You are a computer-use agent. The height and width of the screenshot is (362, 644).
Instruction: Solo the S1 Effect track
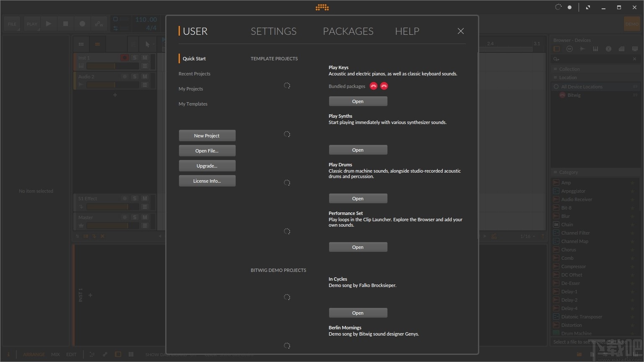pos(135,199)
